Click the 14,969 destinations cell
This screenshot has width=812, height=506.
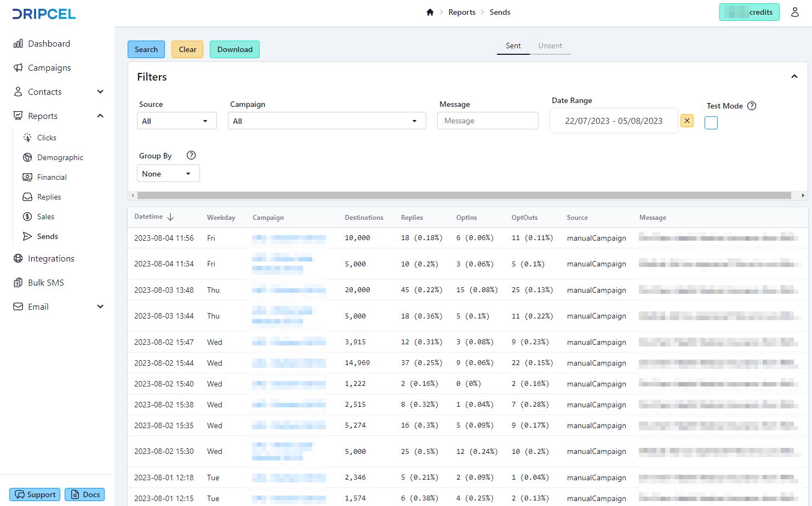tap(357, 363)
